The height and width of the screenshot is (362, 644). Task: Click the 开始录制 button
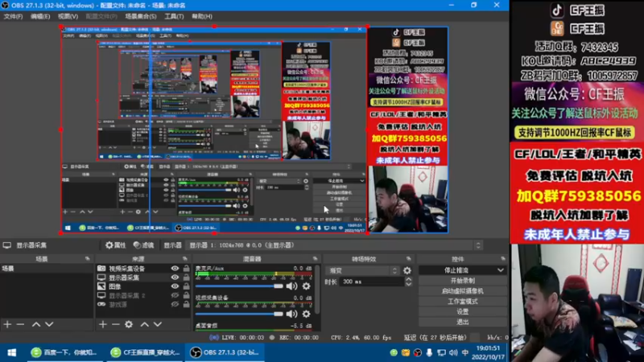[462, 281]
